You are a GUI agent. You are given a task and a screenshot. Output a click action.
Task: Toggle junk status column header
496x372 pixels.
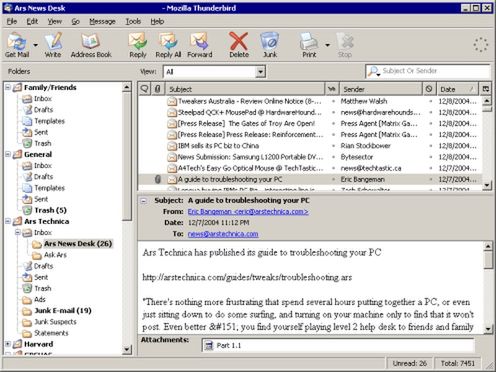coord(429,89)
